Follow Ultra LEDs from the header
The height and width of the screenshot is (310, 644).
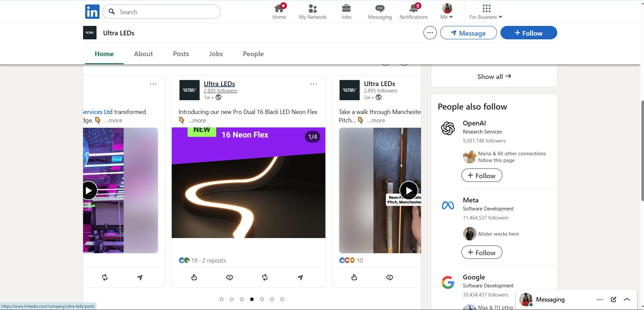[528, 33]
